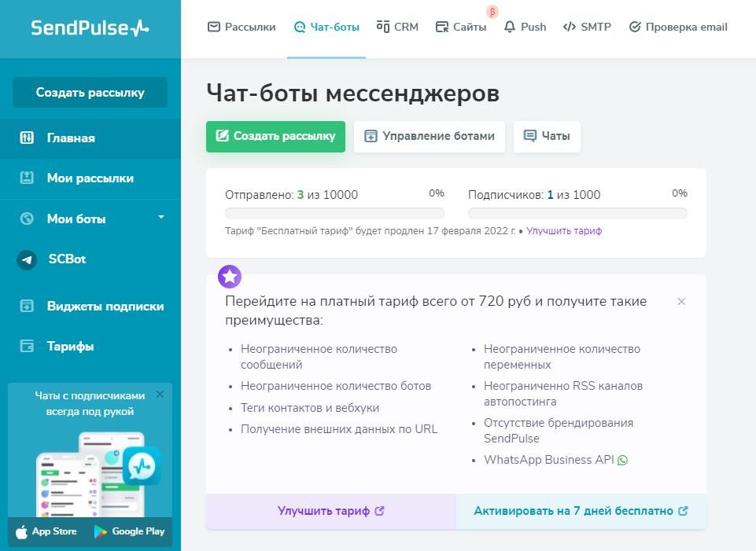This screenshot has height=551, width=756.
Task: Open Управление ботами
Action: [x=429, y=136]
